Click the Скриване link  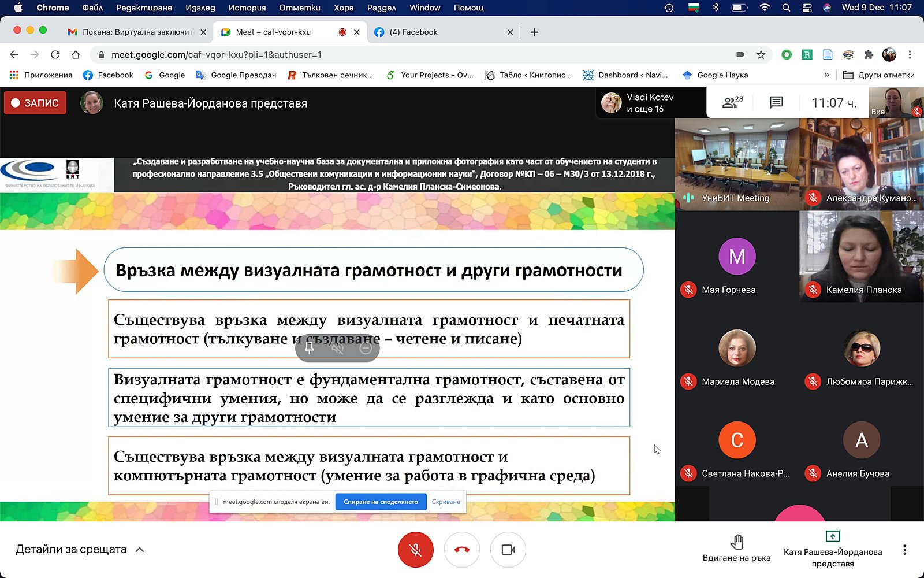click(446, 502)
